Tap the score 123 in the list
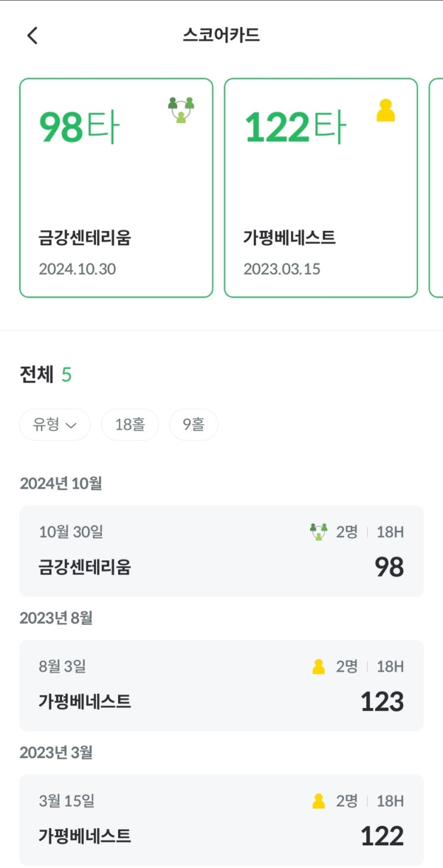Viewport: 443px width, 868px height. coord(382,702)
